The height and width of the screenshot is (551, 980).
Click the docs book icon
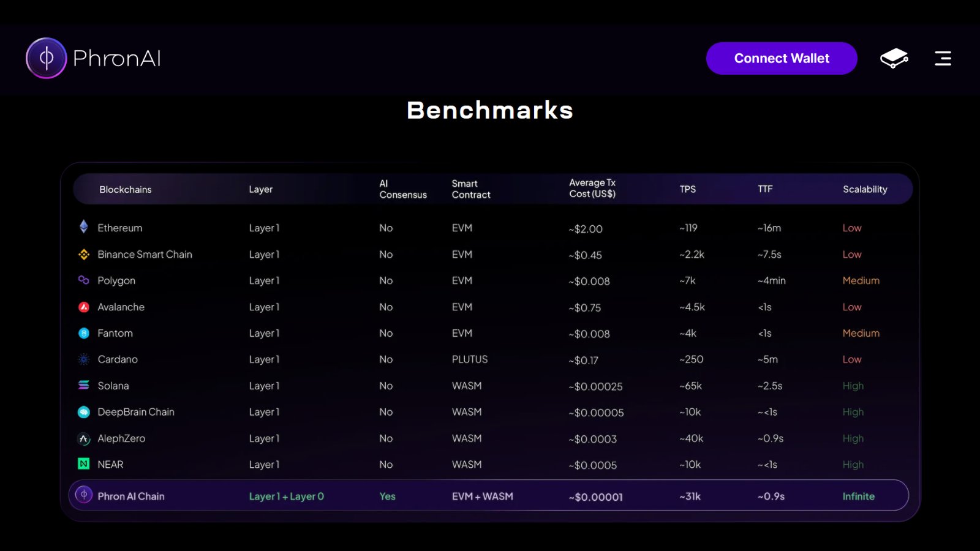coord(894,58)
